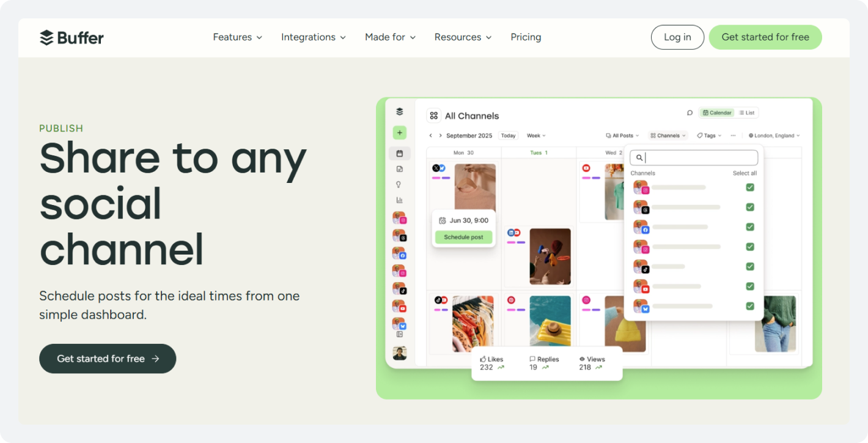The height and width of the screenshot is (443, 868).
Task: Select sidebar Instagram channel avatar above TikTok
Action: (400, 270)
